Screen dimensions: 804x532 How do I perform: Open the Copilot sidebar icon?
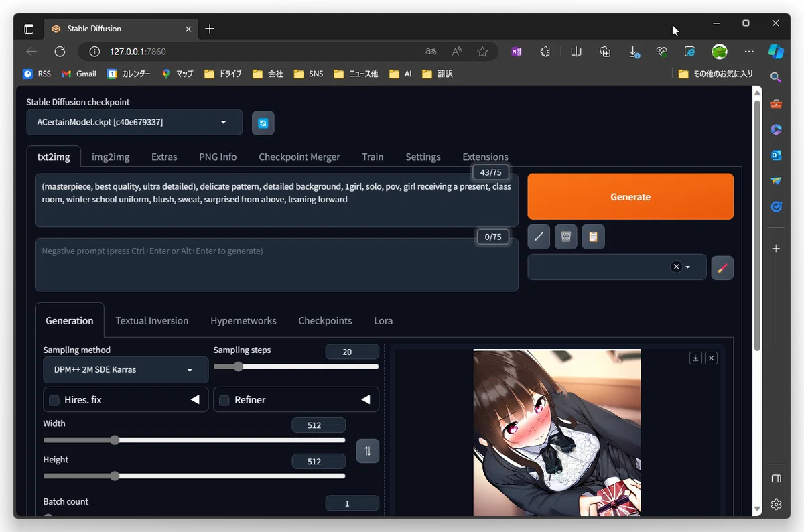[x=776, y=52]
